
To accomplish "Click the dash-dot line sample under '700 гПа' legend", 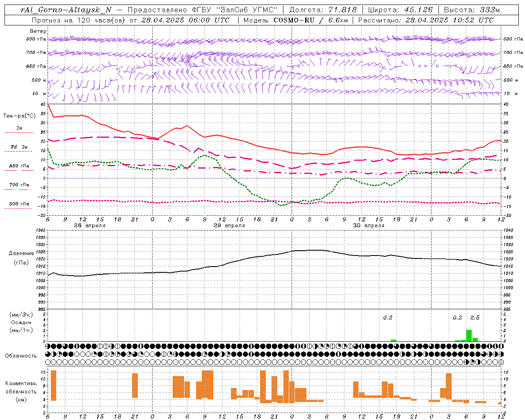I will [x=18, y=189].
